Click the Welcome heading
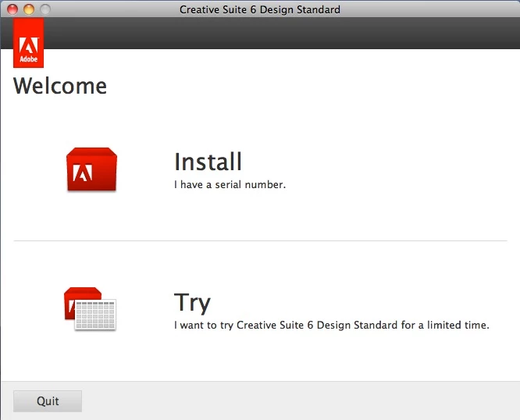This screenshot has width=520, height=420. (x=60, y=86)
